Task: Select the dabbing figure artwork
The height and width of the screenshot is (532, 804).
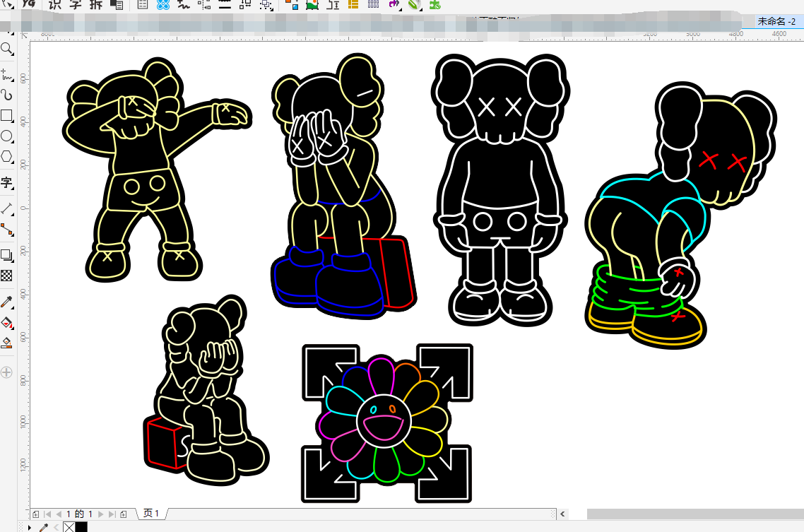Action: point(157,170)
